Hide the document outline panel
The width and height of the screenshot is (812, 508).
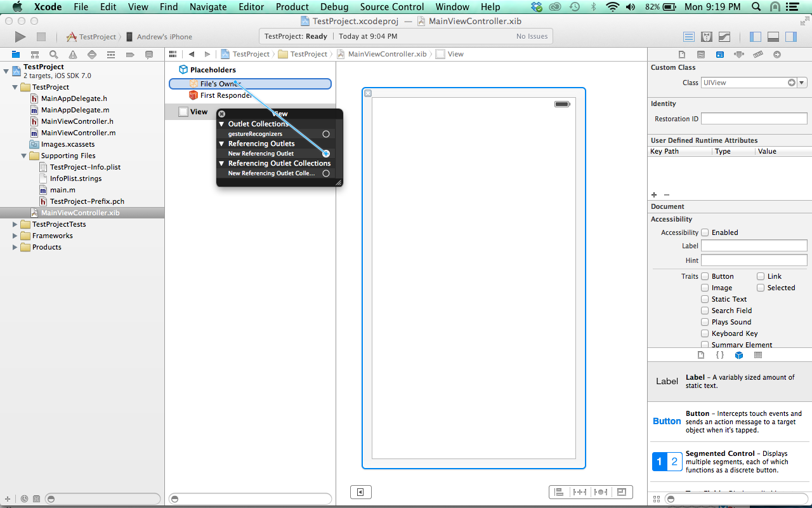point(360,492)
